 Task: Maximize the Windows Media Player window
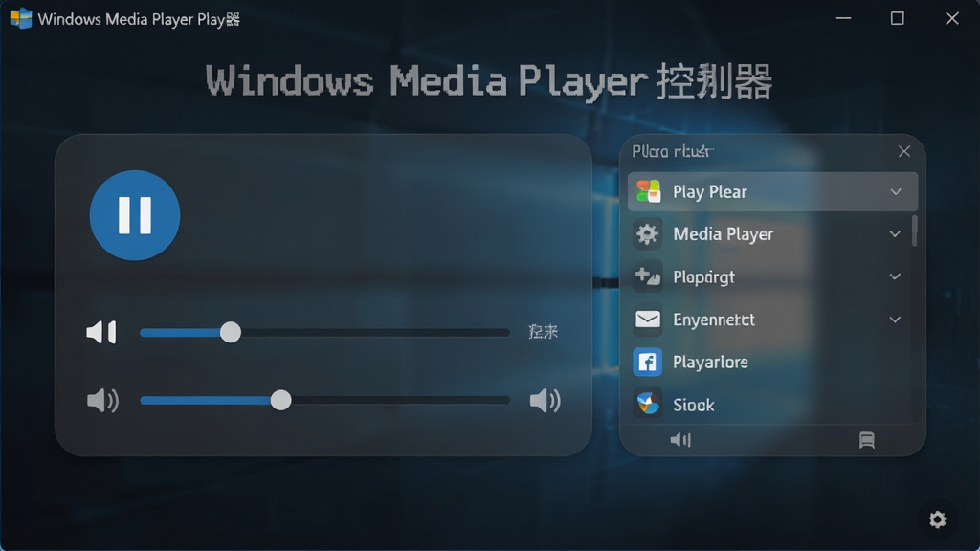pos(898,18)
